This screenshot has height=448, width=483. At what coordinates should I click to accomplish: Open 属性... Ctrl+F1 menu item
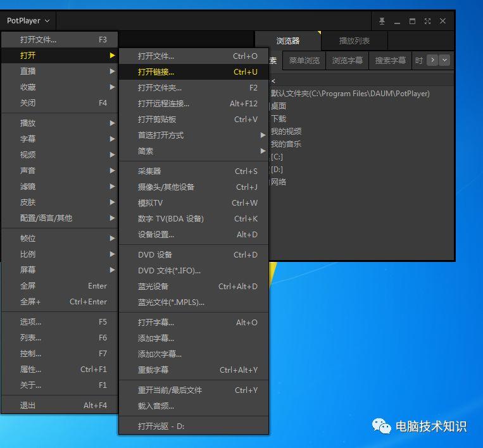(x=60, y=369)
